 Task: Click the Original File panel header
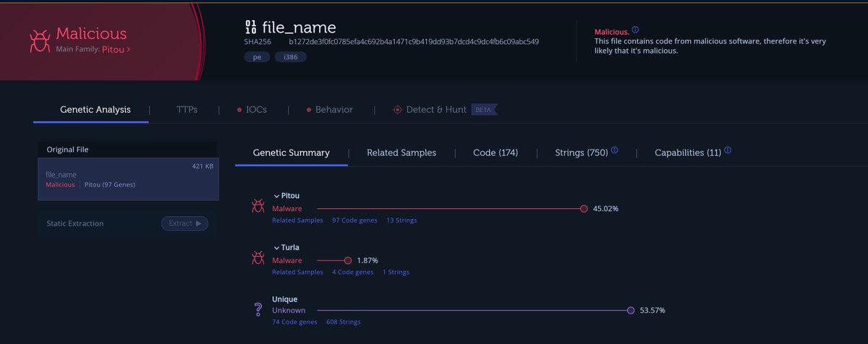point(128,149)
